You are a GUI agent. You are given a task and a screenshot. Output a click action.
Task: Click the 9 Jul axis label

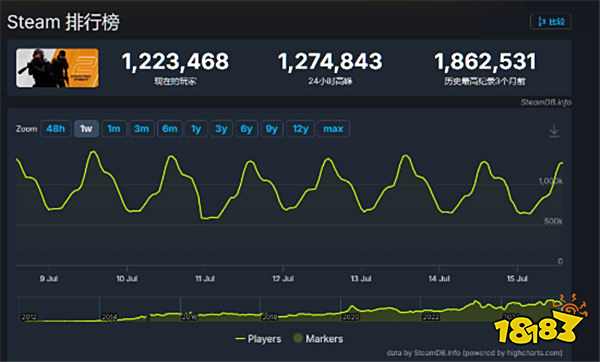(x=49, y=279)
